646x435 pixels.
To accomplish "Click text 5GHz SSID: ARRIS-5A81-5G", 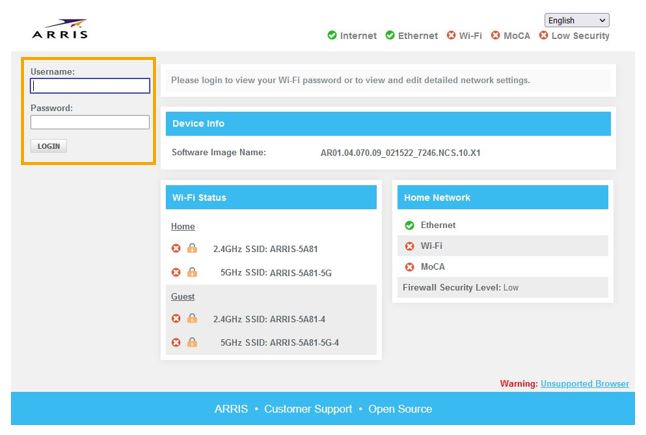I will 276,273.
